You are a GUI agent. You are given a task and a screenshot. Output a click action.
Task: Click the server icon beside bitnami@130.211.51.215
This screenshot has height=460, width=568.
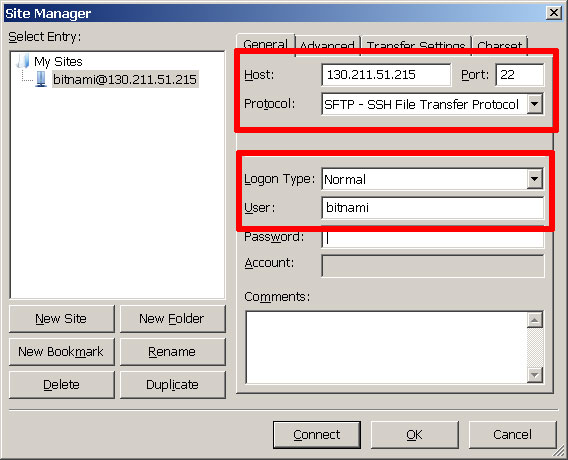[41, 79]
